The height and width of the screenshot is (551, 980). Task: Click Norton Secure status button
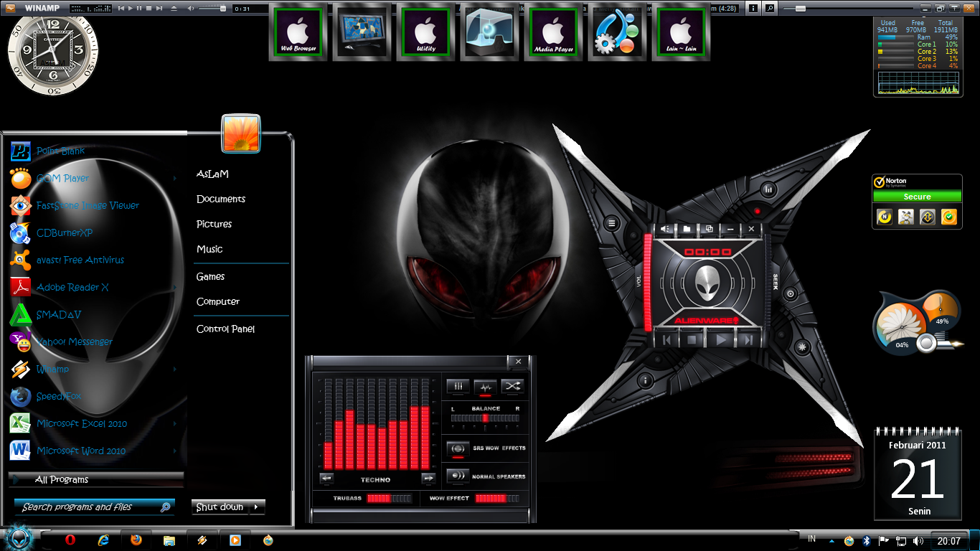point(917,197)
